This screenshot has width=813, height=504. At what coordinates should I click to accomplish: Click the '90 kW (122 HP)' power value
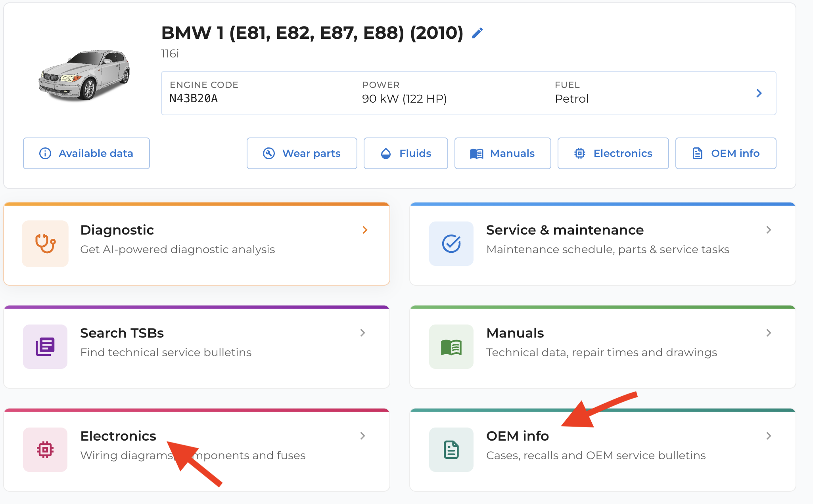click(405, 99)
